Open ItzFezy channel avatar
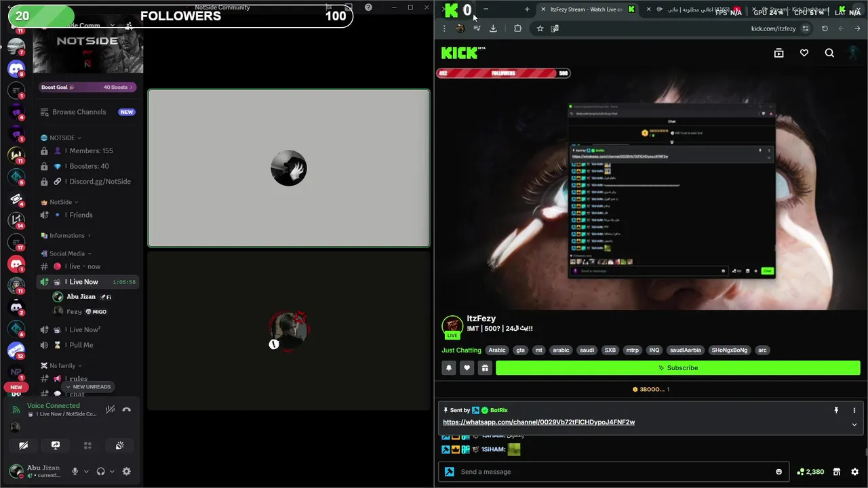 452,326
